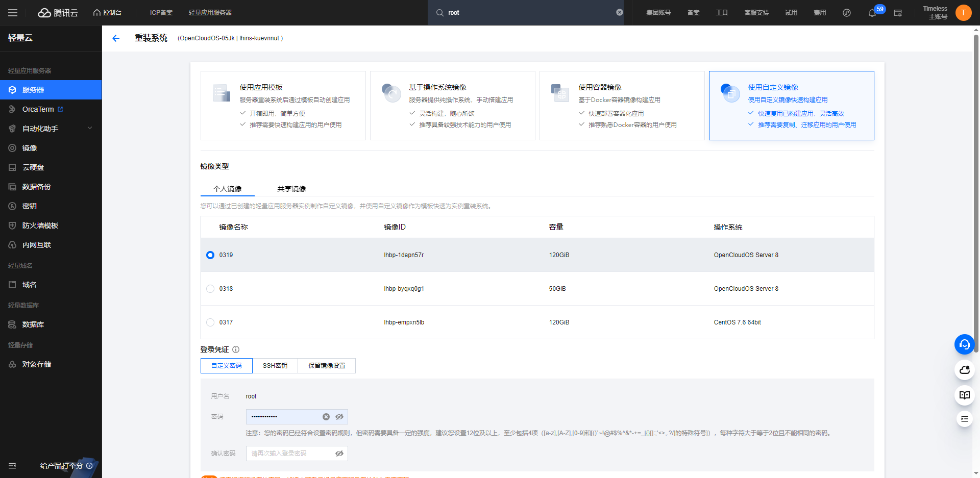Select the SSH密钥 credential tab

click(275, 366)
